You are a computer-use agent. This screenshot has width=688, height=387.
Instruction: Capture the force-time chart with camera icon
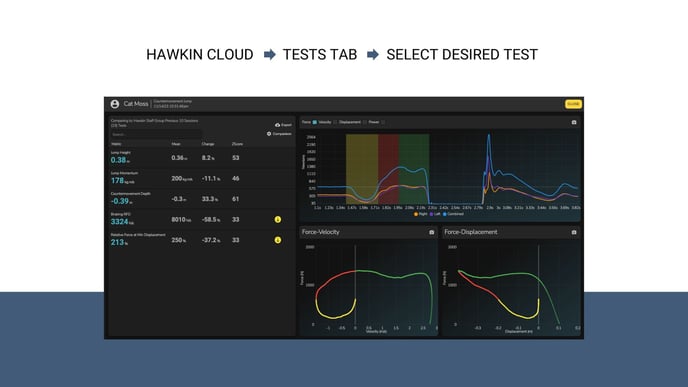tap(574, 122)
